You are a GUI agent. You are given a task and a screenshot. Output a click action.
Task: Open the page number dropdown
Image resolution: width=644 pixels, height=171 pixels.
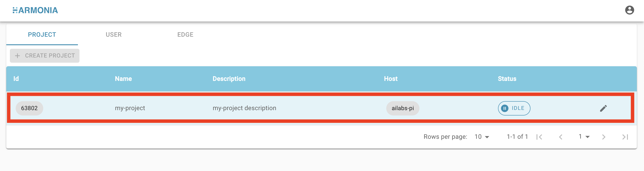[x=584, y=137]
